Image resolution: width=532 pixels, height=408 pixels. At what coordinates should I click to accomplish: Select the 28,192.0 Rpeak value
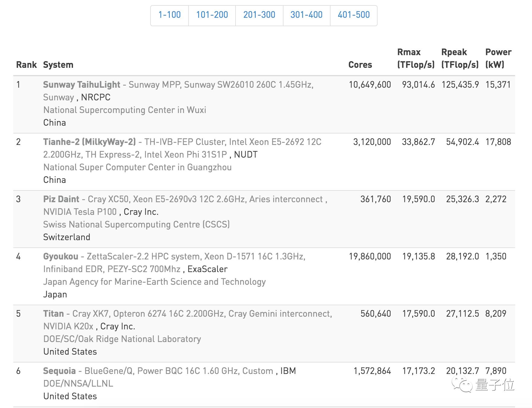tap(463, 256)
